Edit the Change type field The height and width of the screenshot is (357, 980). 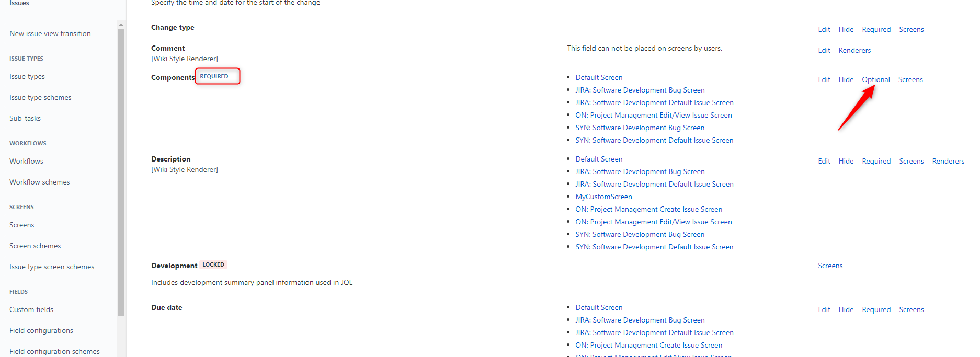click(x=824, y=29)
